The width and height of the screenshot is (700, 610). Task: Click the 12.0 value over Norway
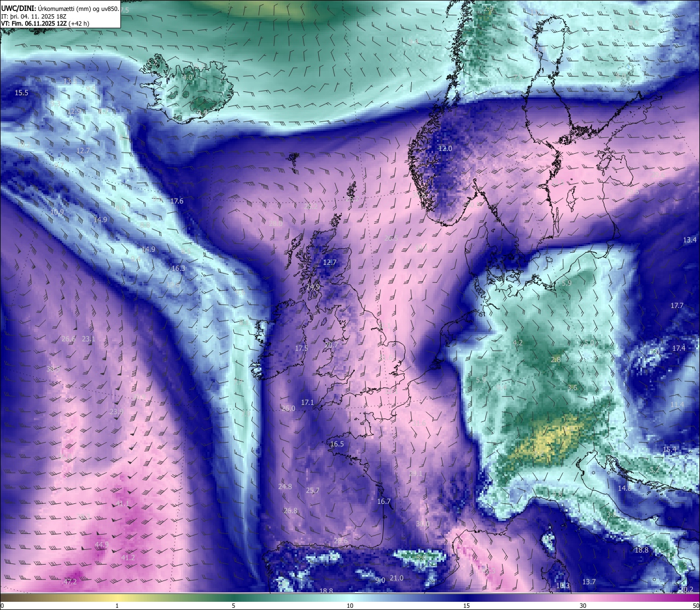(x=445, y=149)
